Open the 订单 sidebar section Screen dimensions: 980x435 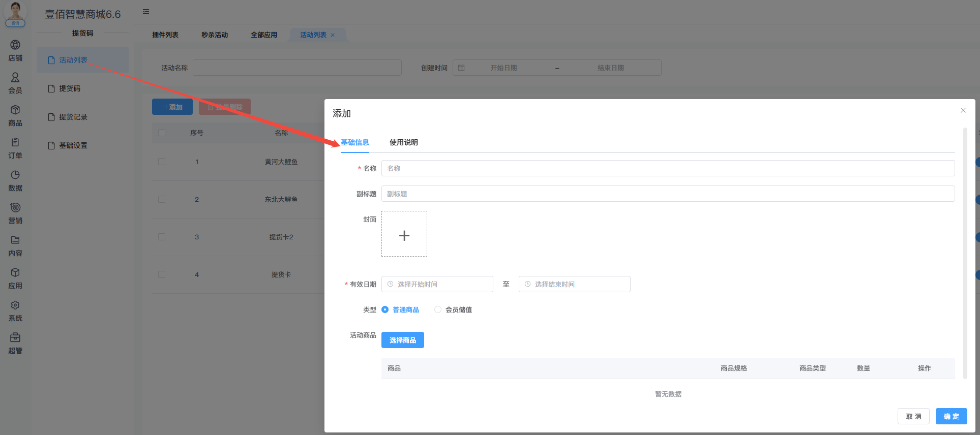(x=15, y=148)
